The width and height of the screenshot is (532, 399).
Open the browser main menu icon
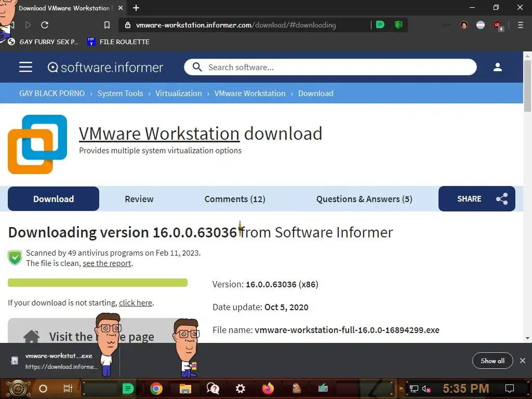click(x=521, y=25)
